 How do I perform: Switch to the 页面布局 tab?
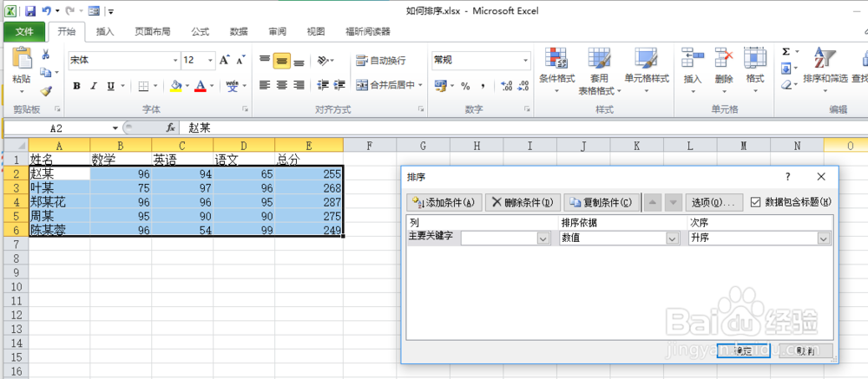pos(152,31)
